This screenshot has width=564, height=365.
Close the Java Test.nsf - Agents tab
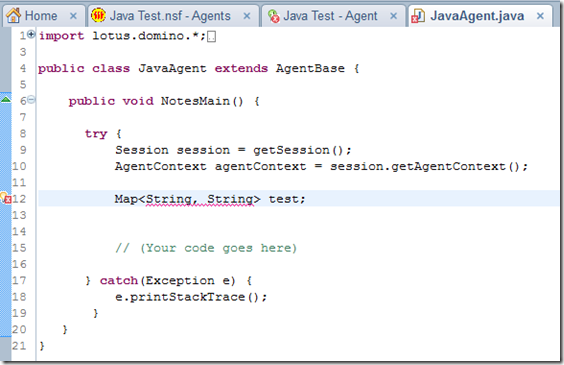(x=247, y=16)
